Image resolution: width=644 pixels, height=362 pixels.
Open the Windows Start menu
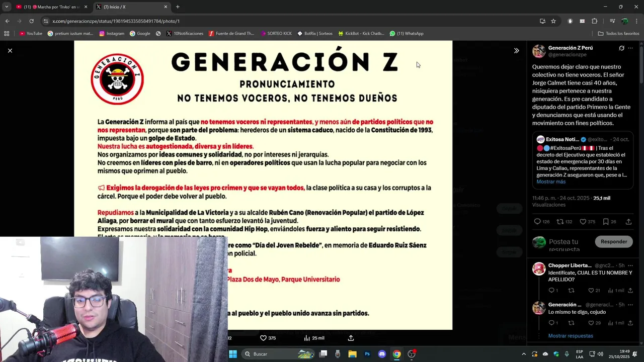[233, 354]
